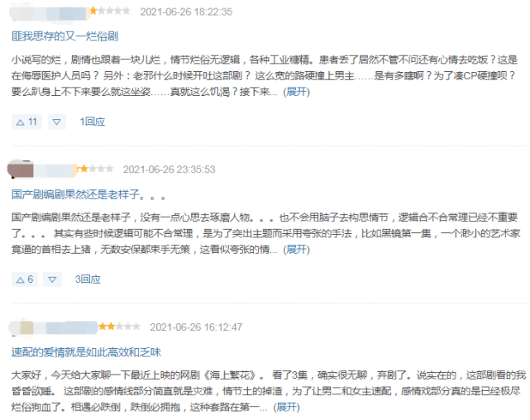Open the second reviewer's avatar profile
530x420 pixels.
[x=21, y=169]
